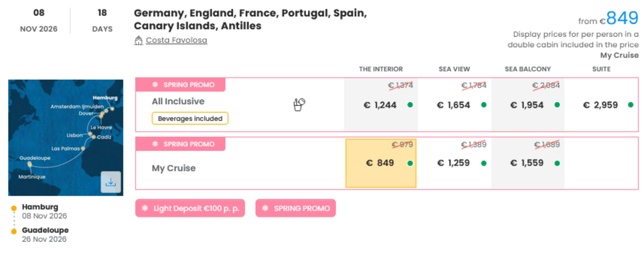Click availability dot beside suite price €2,959
This screenshot has height=256, width=644.
click(631, 105)
